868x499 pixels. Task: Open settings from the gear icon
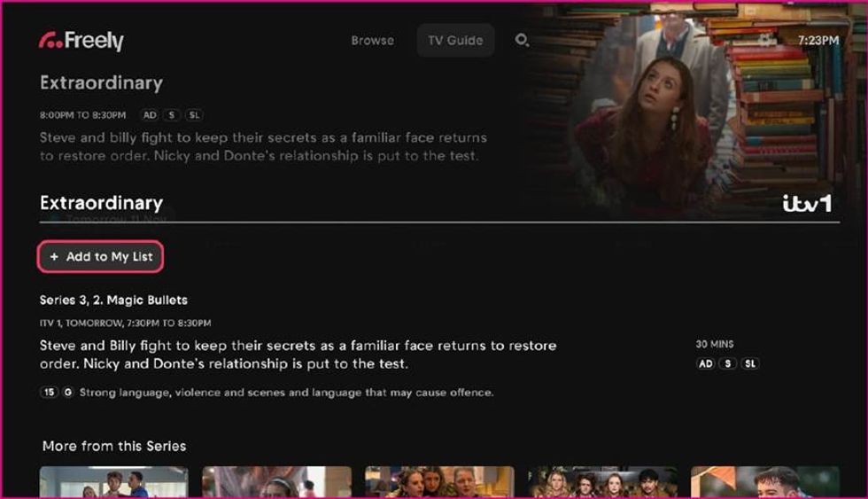[x=766, y=39]
